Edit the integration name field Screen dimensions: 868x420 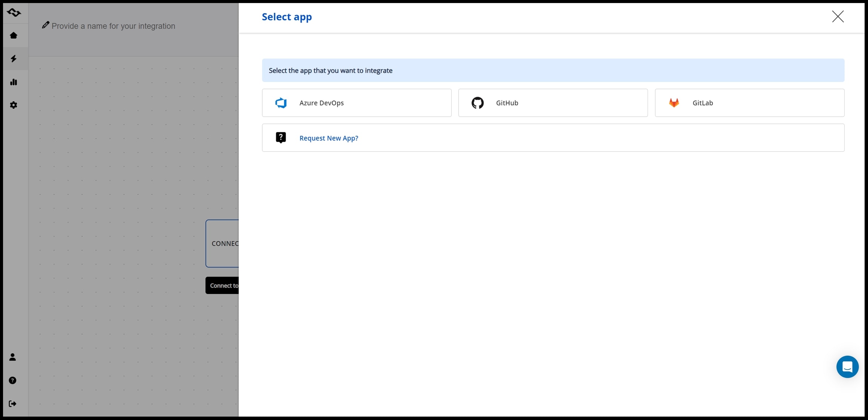pyautogui.click(x=113, y=26)
